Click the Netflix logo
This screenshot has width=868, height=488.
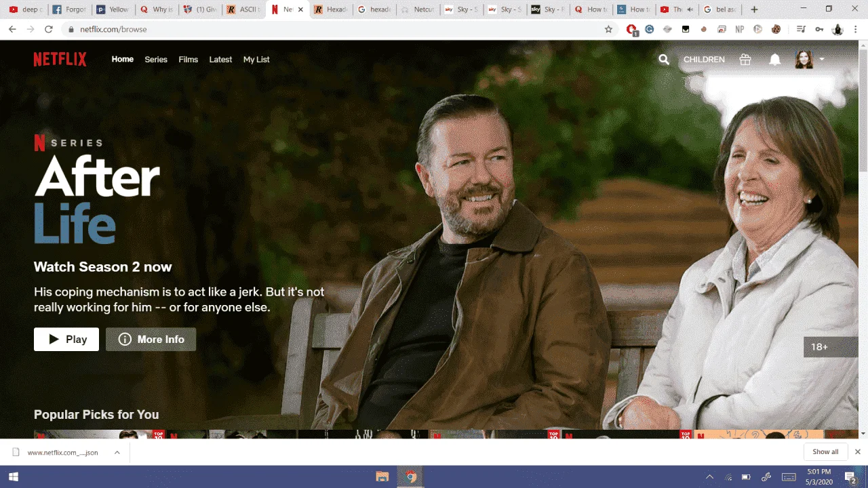click(x=60, y=60)
